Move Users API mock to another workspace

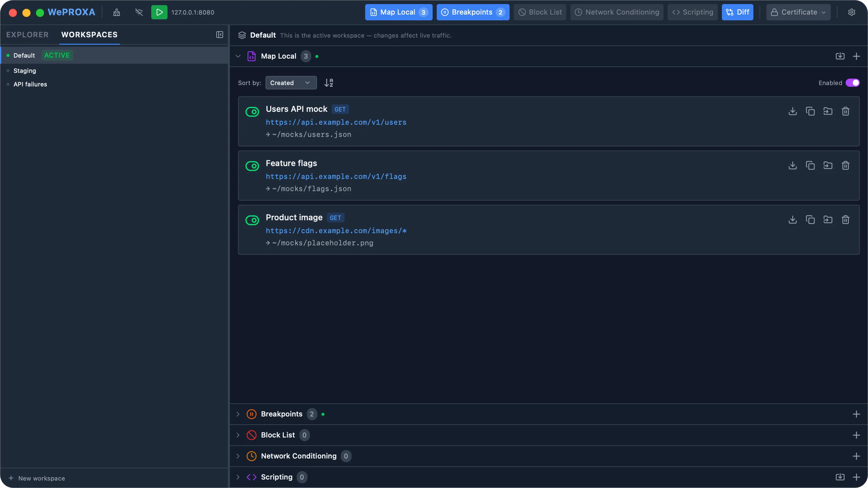pos(828,111)
